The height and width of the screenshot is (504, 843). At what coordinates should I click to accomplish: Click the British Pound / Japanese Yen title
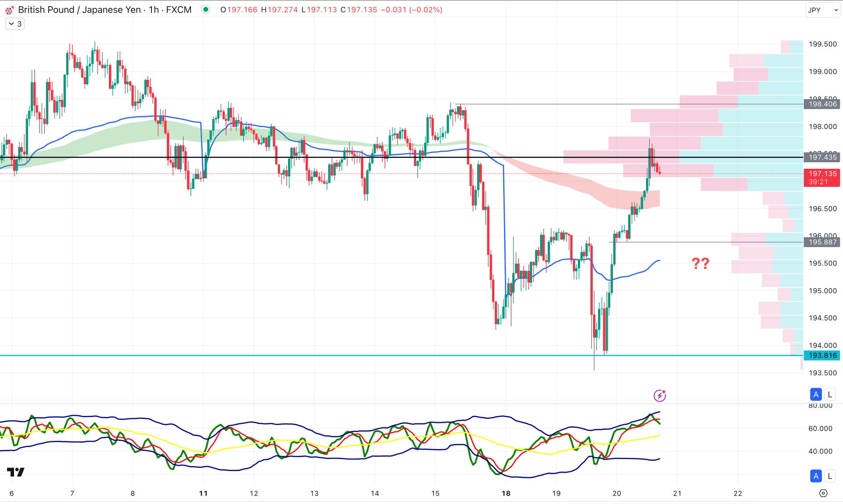click(79, 10)
